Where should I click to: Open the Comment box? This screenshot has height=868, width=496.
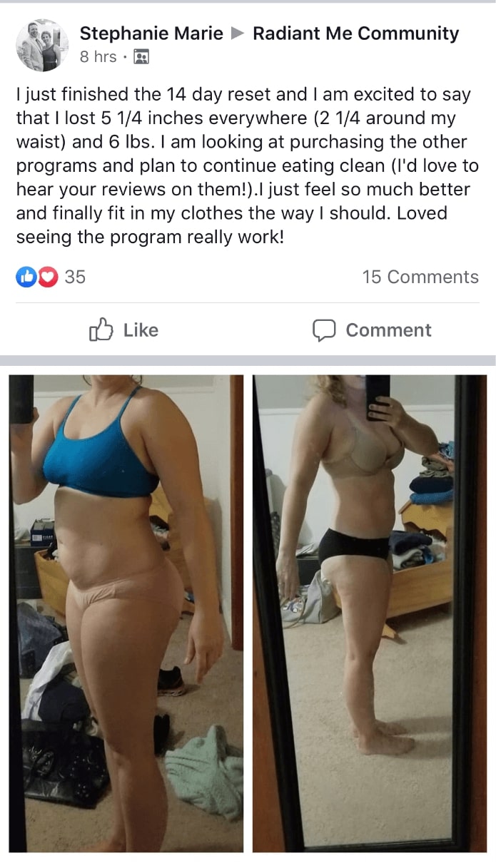pyautogui.click(x=372, y=330)
